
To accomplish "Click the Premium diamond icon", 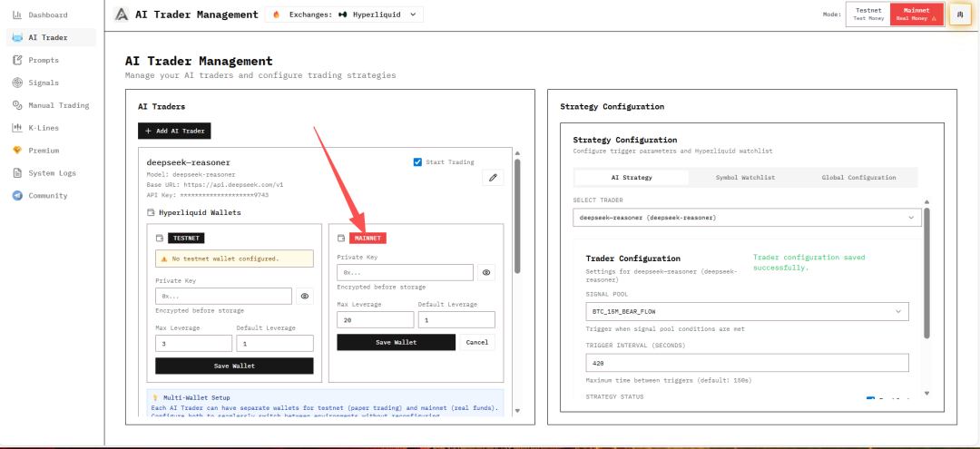I will (x=17, y=151).
